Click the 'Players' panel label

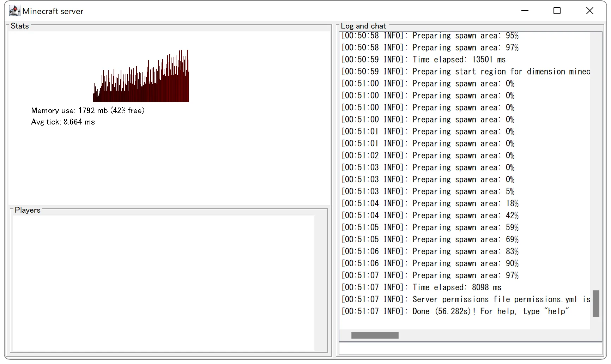pos(28,210)
